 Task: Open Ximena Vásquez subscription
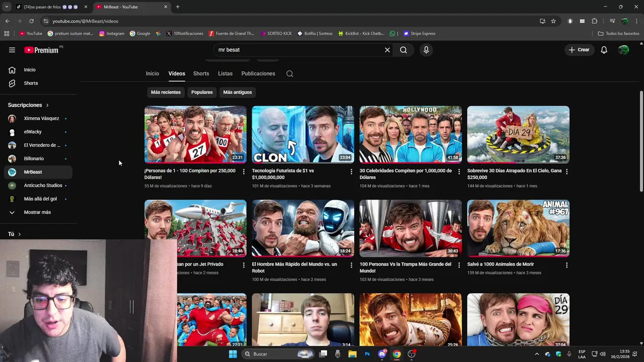(38, 119)
